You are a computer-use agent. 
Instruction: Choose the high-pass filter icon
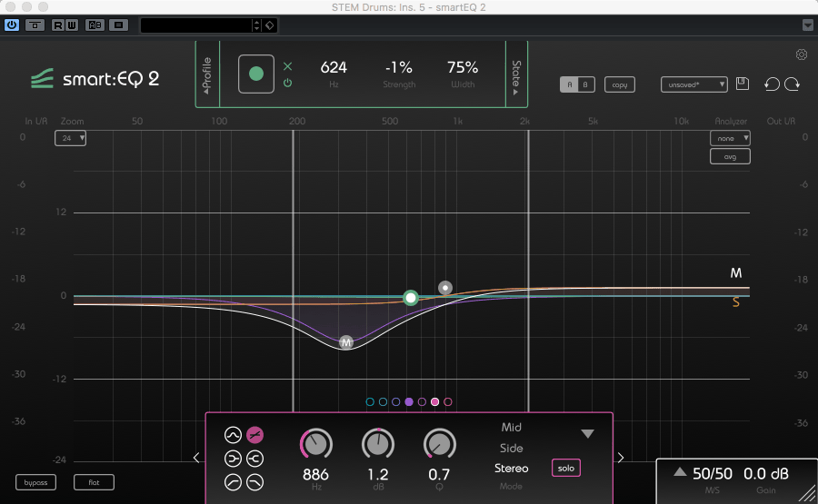tap(233, 482)
